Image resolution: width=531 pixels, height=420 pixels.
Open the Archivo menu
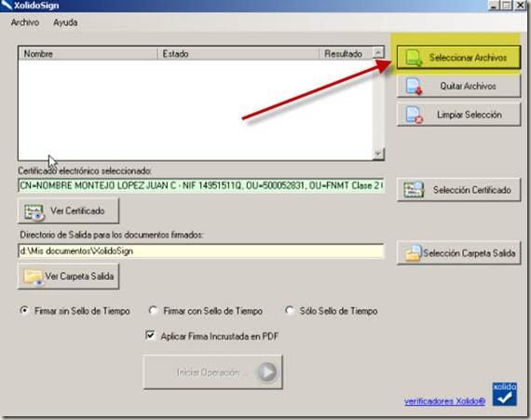point(25,22)
